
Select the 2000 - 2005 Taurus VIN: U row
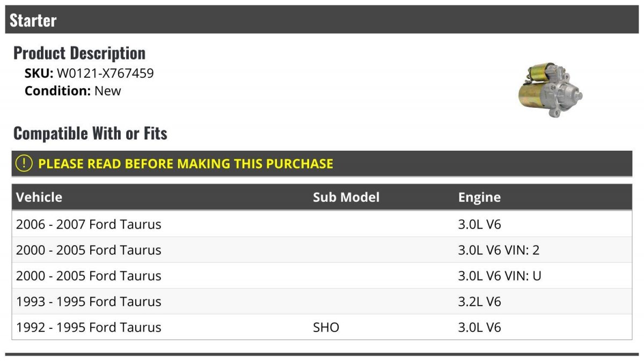pyautogui.click(x=322, y=276)
